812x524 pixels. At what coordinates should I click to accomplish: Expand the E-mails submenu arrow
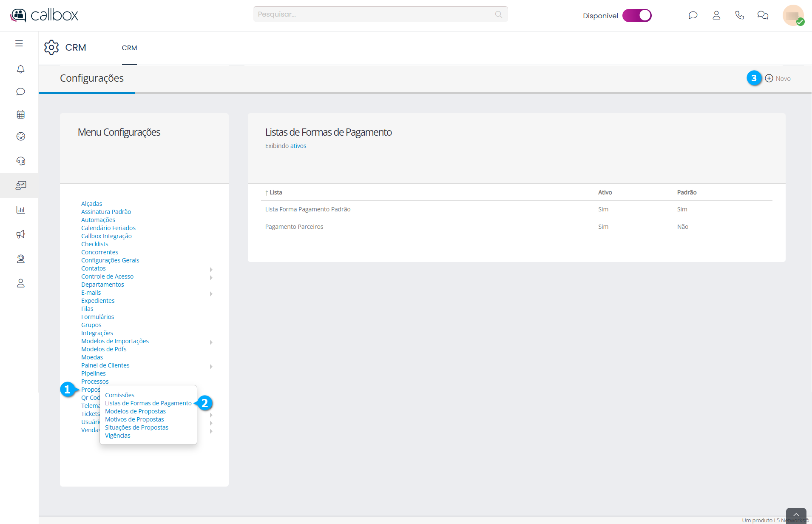pos(211,293)
